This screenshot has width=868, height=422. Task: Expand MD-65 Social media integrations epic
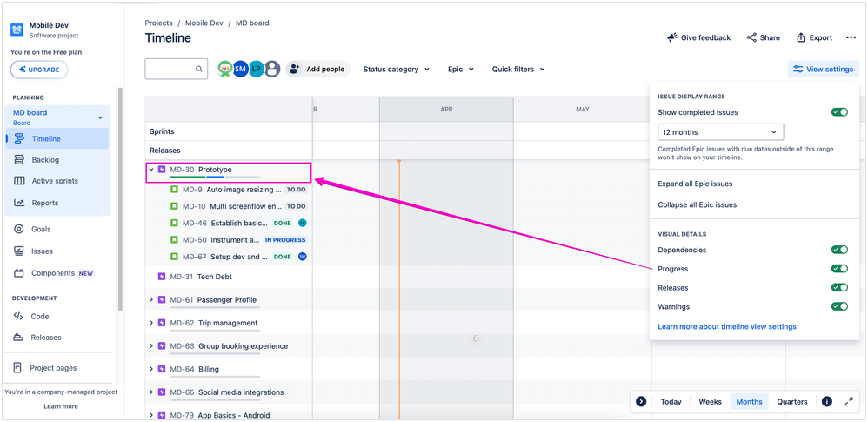point(151,392)
